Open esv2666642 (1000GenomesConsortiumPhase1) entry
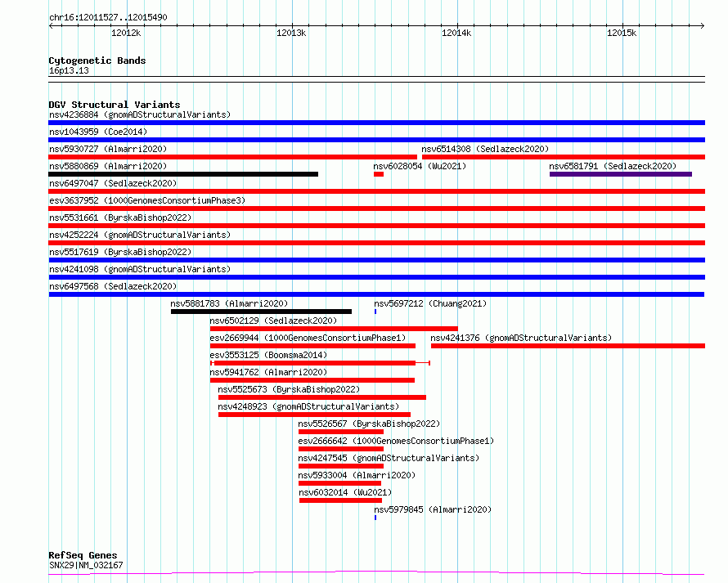Image resolution: width=728 pixels, height=583 pixels. pyautogui.click(x=396, y=441)
